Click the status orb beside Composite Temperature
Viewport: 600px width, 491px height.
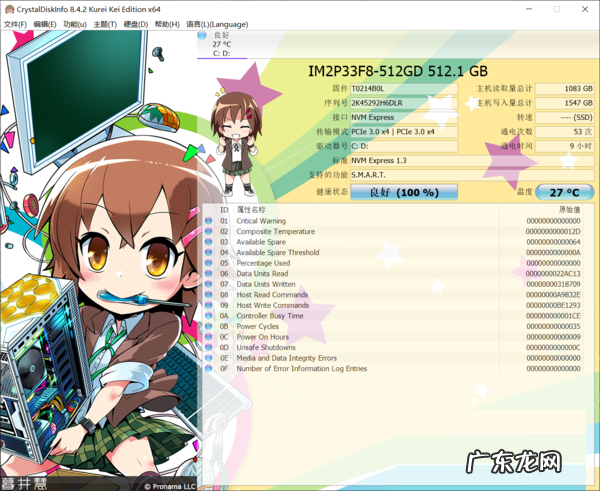pyautogui.click(x=209, y=232)
